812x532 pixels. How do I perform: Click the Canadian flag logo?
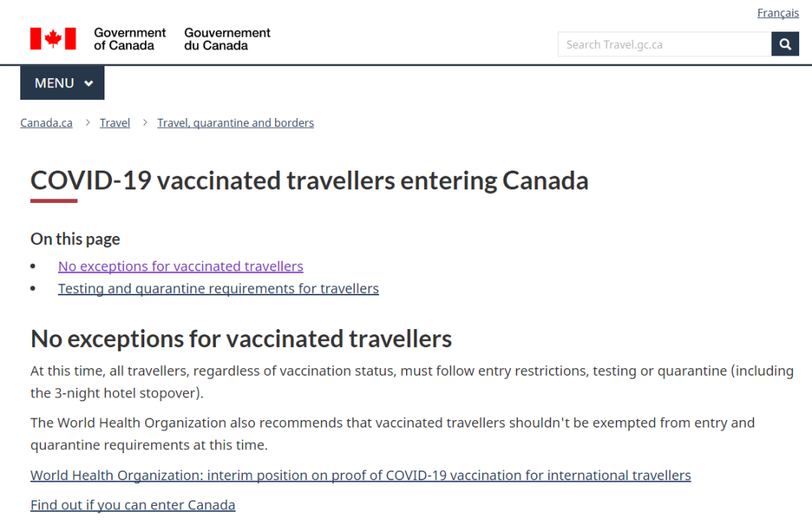53,39
